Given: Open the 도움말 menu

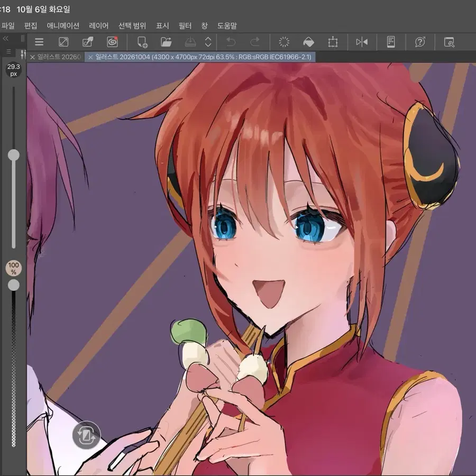Looking at the screenshot, I should (x=227, y=25).
